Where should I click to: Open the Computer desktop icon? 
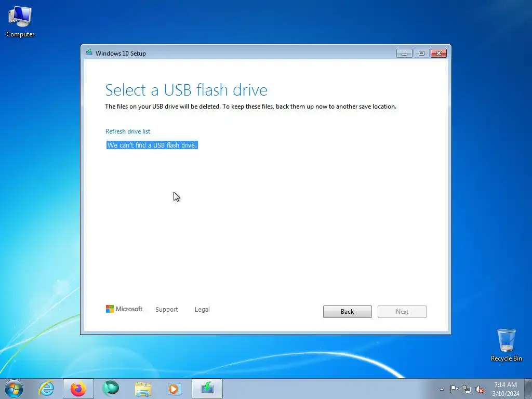pyautogui.click(x=20, y=21)
